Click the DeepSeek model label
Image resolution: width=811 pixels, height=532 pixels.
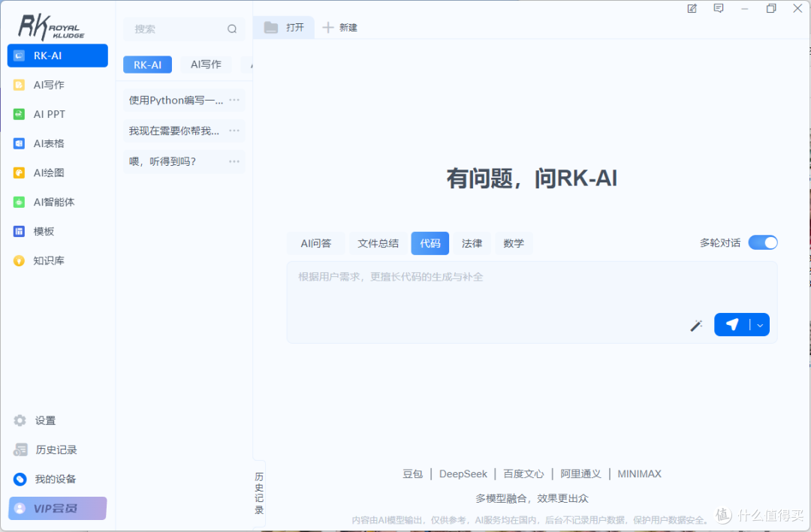coord(463,473)
